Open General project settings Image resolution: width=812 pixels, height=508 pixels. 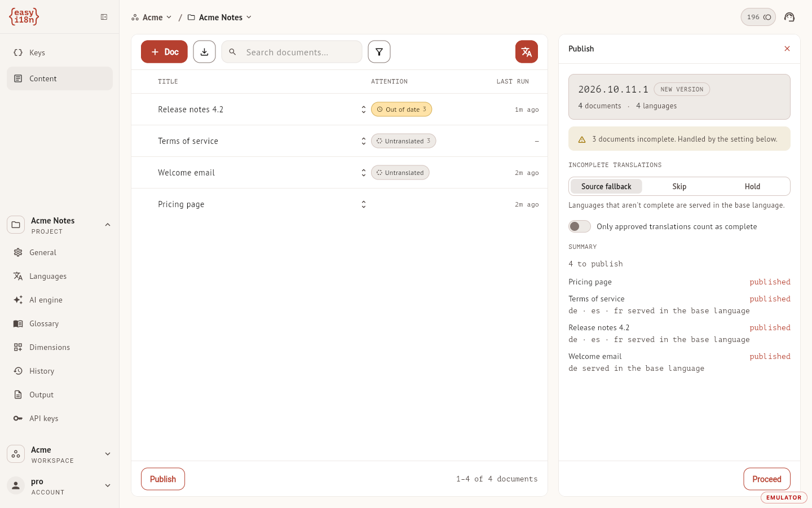tap(60, 252)
